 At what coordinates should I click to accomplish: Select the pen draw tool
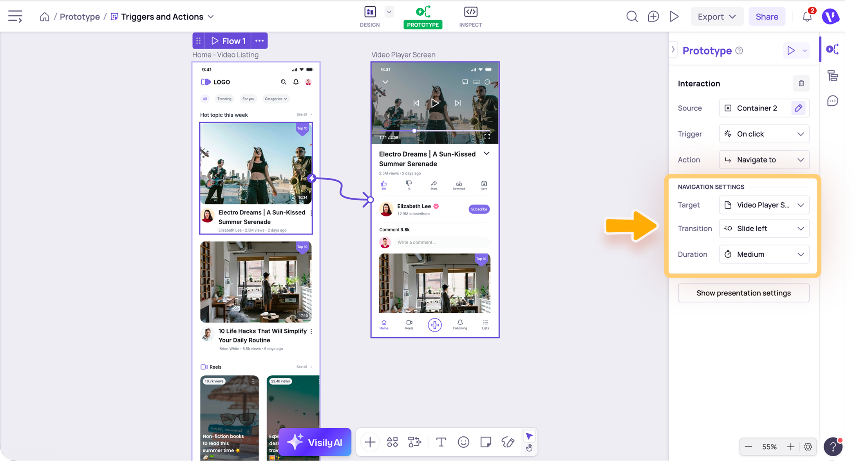tap(508, 442)
